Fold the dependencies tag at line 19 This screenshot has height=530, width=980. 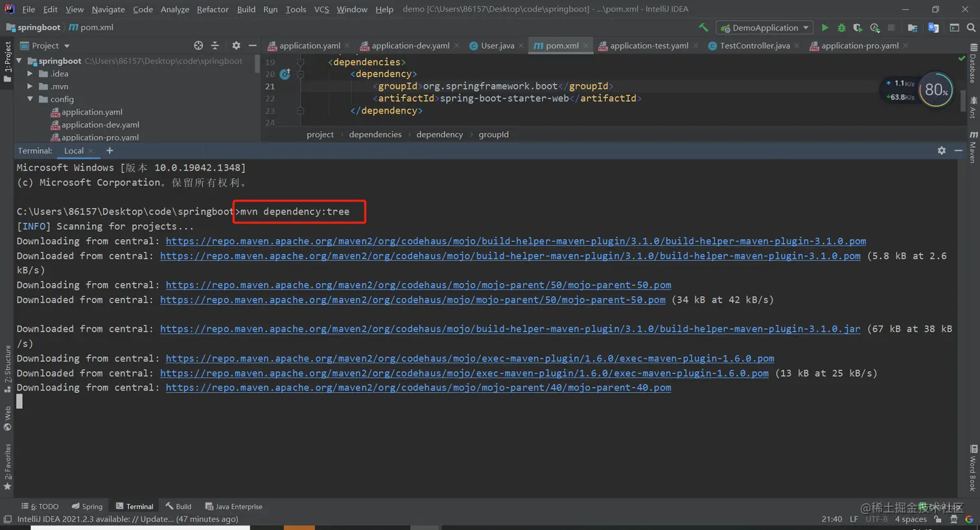coord(300,62)
